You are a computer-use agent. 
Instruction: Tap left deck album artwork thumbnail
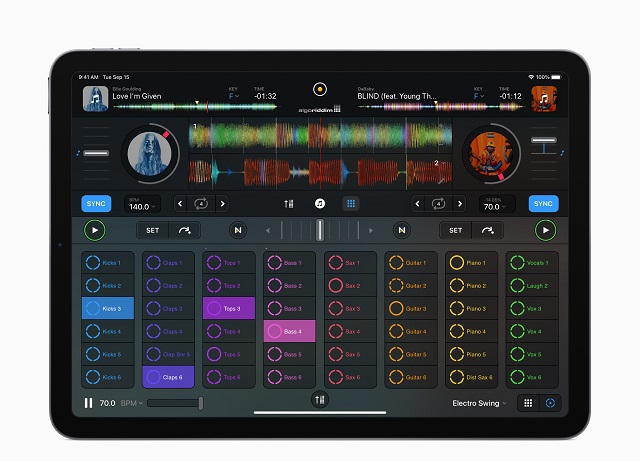96,99
